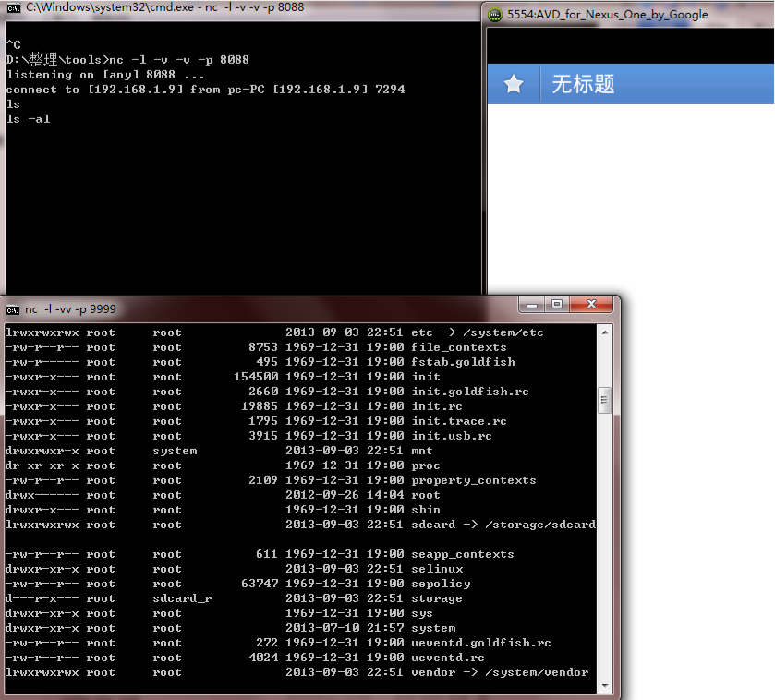Click the init entry with size 154500
The height and width of the screenshot is (700, 775).
pyautogui.click(x=426, y=377)
